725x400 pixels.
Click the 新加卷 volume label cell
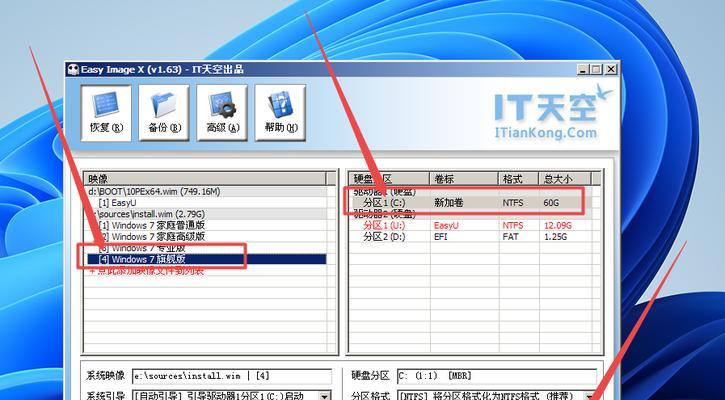click(x=449, y=203)
